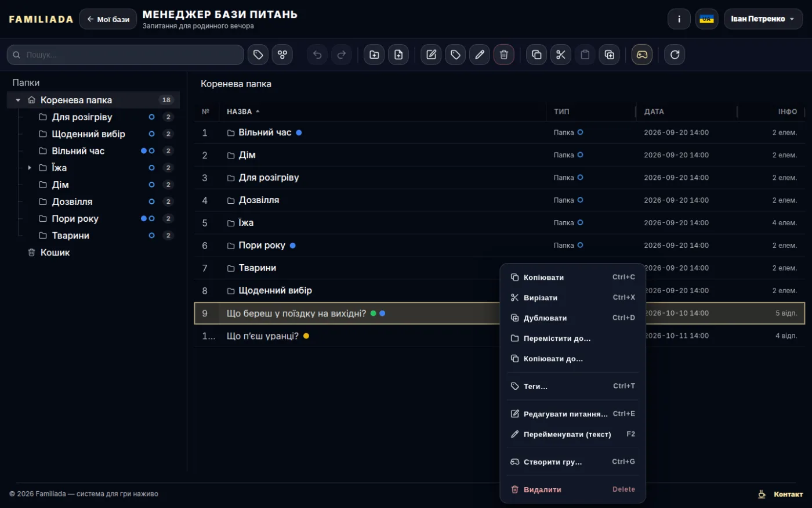Choose Редагувати питання... in the context menu
This screenshot has height=508, width=812.
(x=573, y=414)
